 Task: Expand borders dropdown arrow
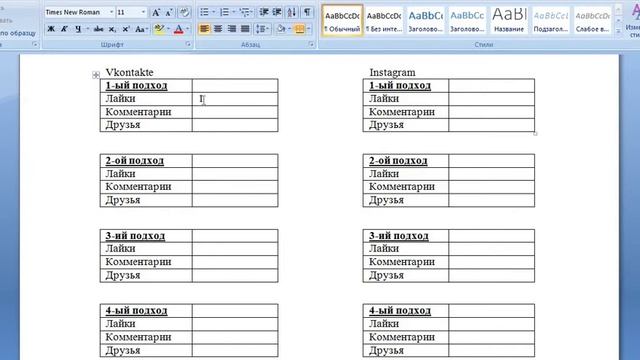point(309,29)
